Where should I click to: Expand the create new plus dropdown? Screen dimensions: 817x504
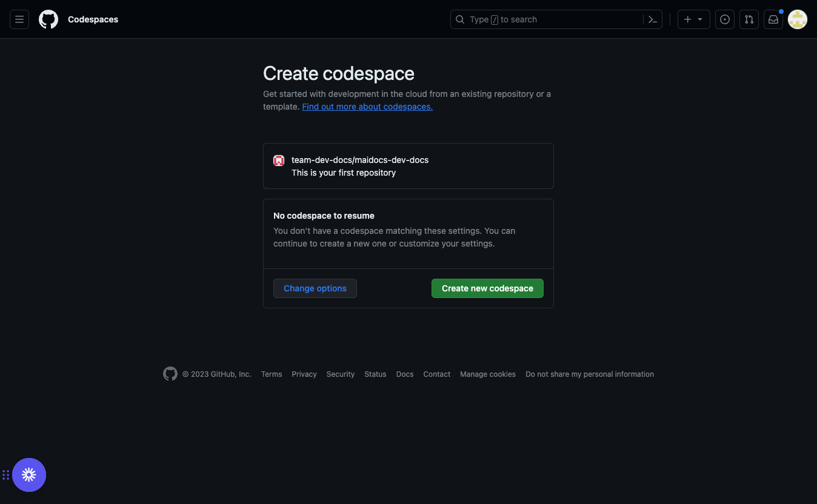pos(693,19)
